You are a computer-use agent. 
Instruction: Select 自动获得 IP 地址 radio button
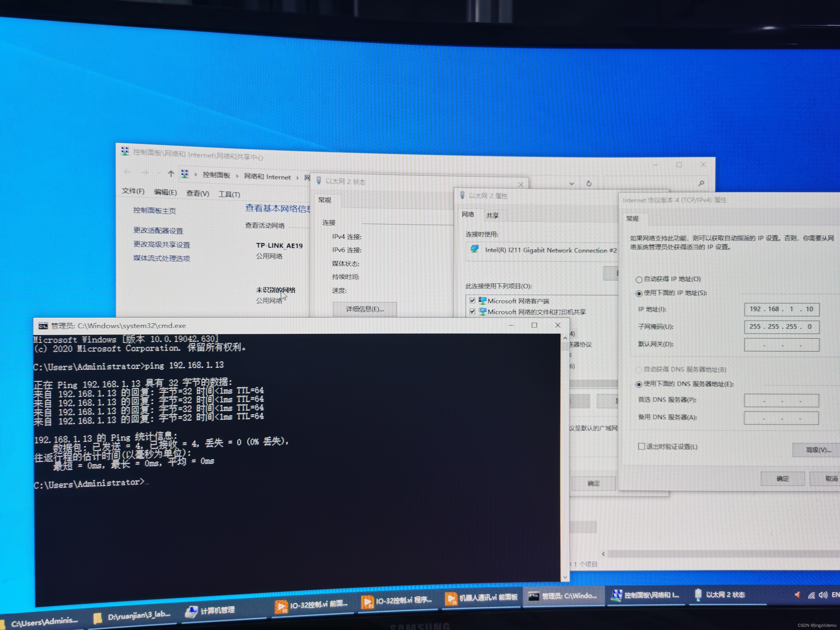(x=639, y=280)
